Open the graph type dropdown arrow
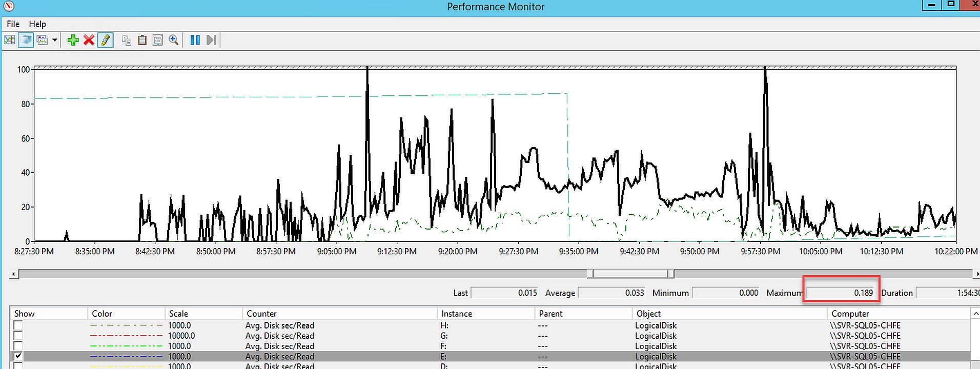The height and width of the screenshot is (369, 980). (x=55, y=40)
